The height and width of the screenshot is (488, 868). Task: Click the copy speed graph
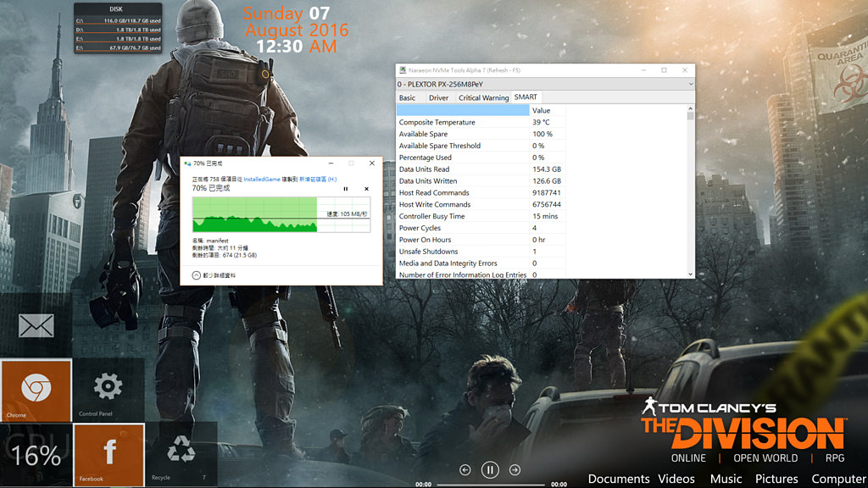coord(281,214)
